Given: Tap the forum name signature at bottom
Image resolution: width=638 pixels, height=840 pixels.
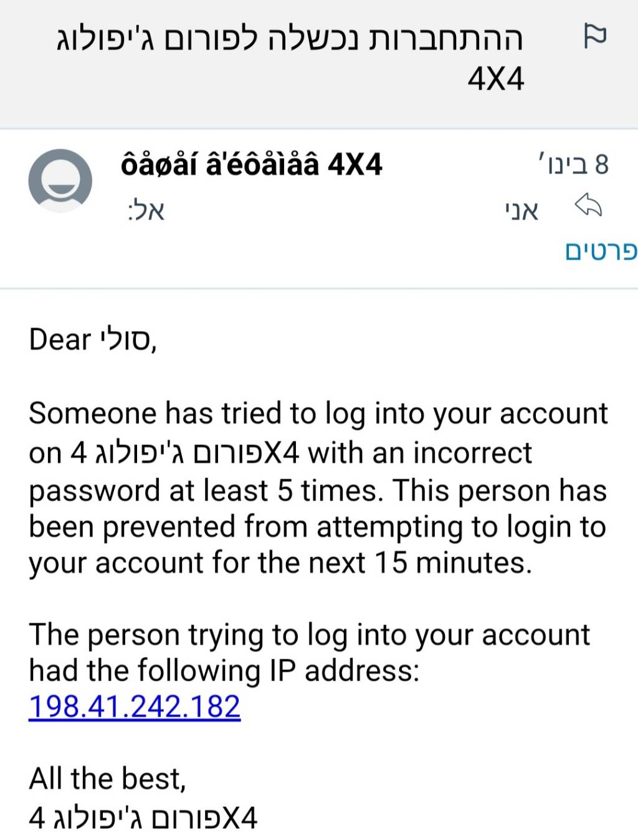Looking at the screenshot, I should (x=143, y=818).
